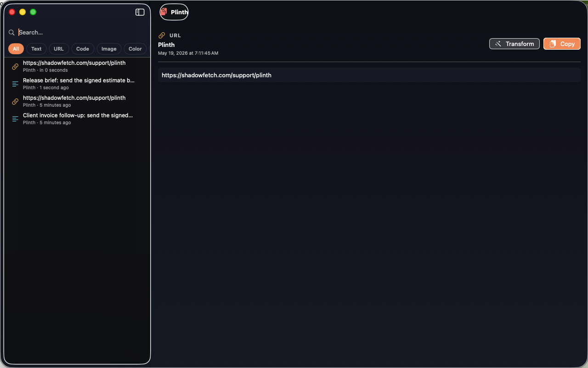Image resolution: width=588 pixels, height=368 pixels.
Task: Click text icon of Client invoice entry
Action: pos(15,119)
